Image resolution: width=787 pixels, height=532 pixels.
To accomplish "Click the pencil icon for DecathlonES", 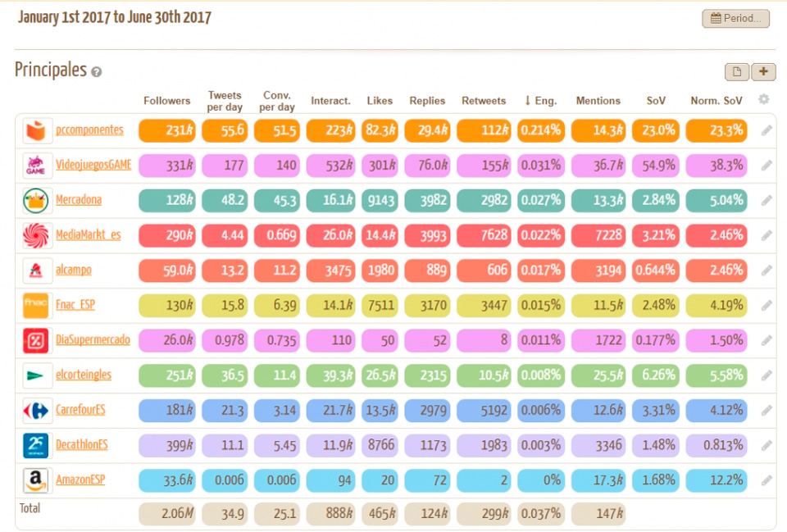I will pyautogui.click(x=767, y=445).
